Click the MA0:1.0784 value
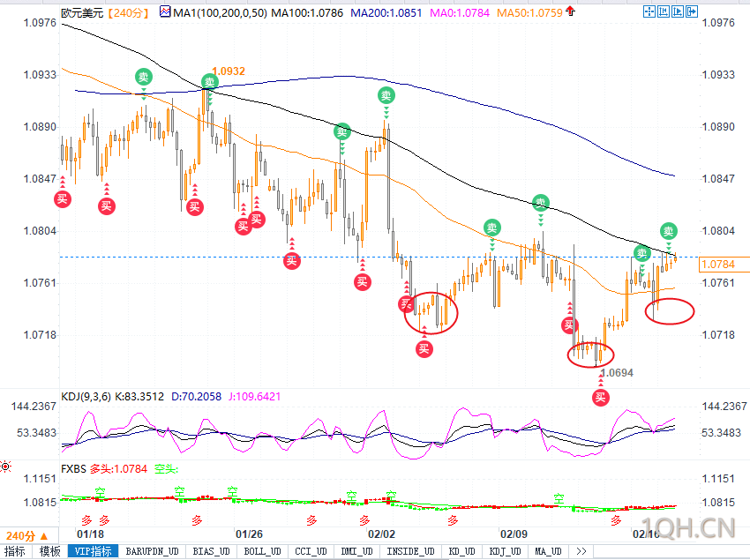 [x=460, y=13]
